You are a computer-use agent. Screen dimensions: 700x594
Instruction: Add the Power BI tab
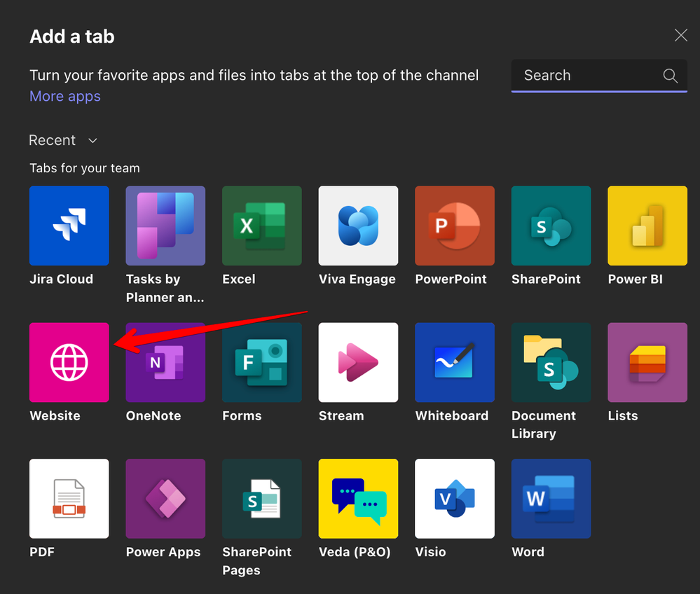647,226
